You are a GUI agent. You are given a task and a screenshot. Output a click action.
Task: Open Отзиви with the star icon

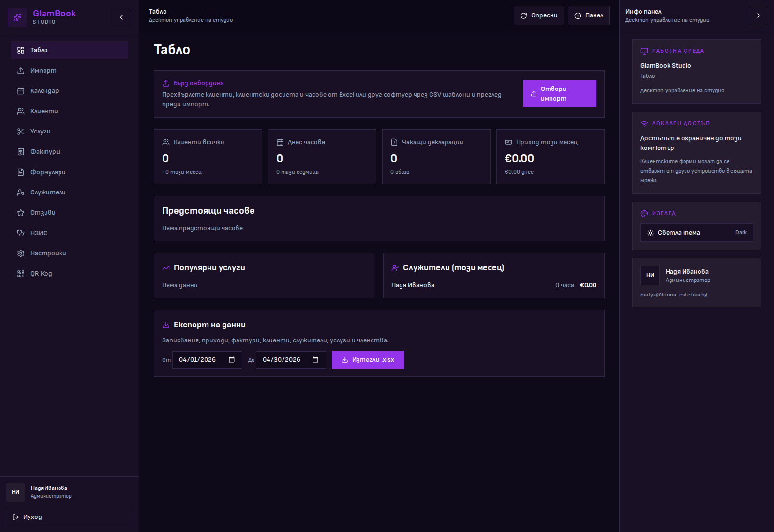pyautogui.click(x=43, y=213)
